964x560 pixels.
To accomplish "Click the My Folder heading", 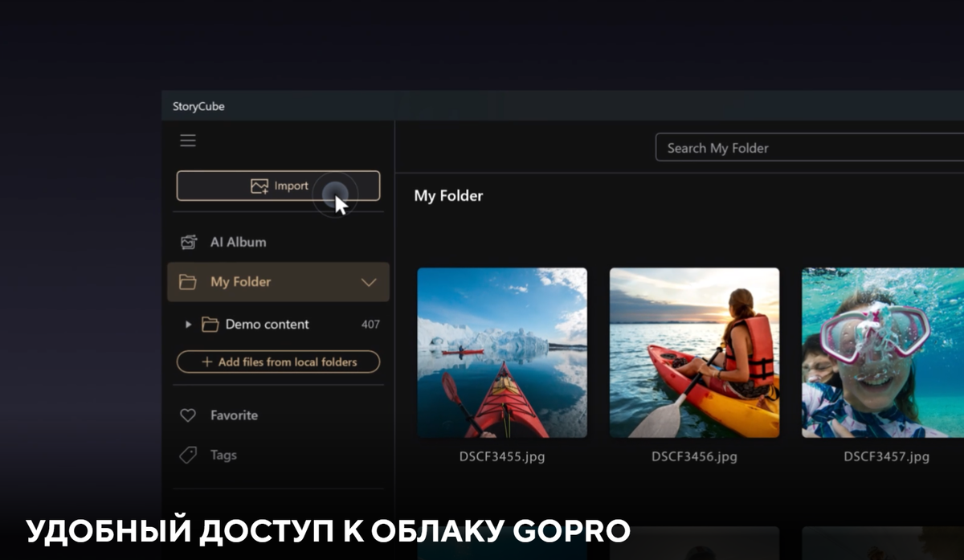I will click(448, 195).
